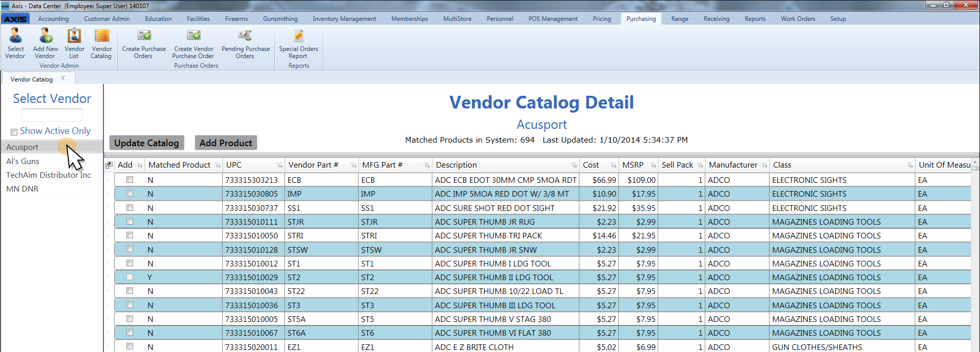Open the Select Vendor ribbon icon
This screenshot has height=352, width=980.
(15, 43)
